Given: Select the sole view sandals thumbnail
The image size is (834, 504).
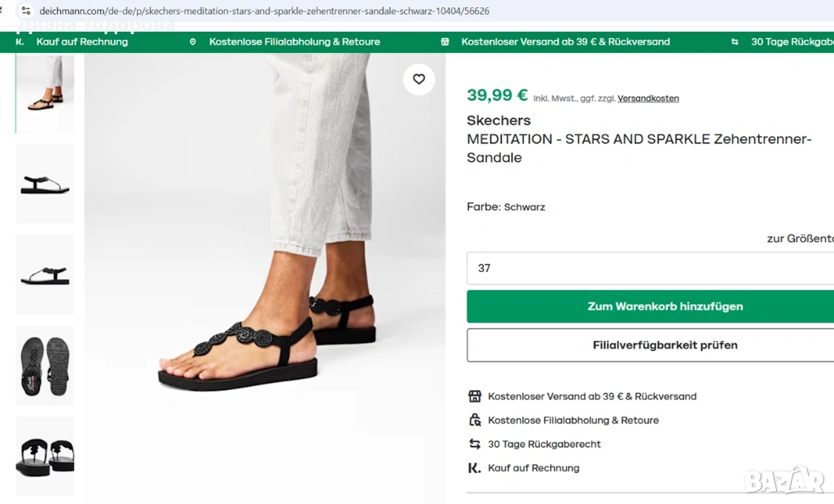Looking at the screenshot, I should coord(45,366).
